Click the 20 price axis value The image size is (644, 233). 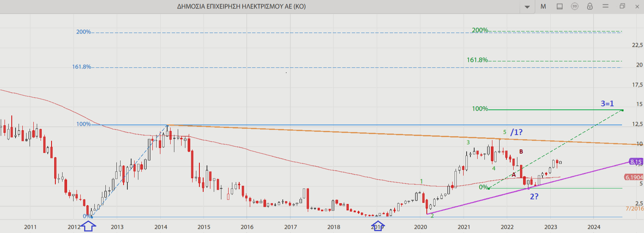(x=639, y=65)
